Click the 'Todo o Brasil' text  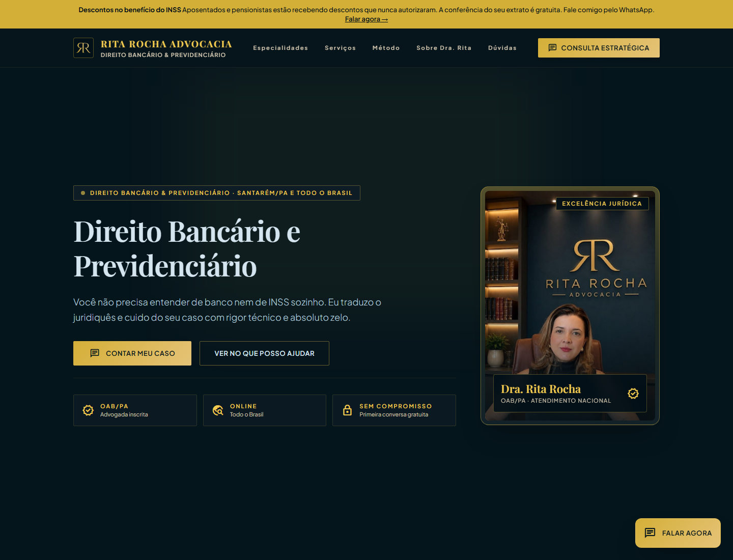(247, 414)
